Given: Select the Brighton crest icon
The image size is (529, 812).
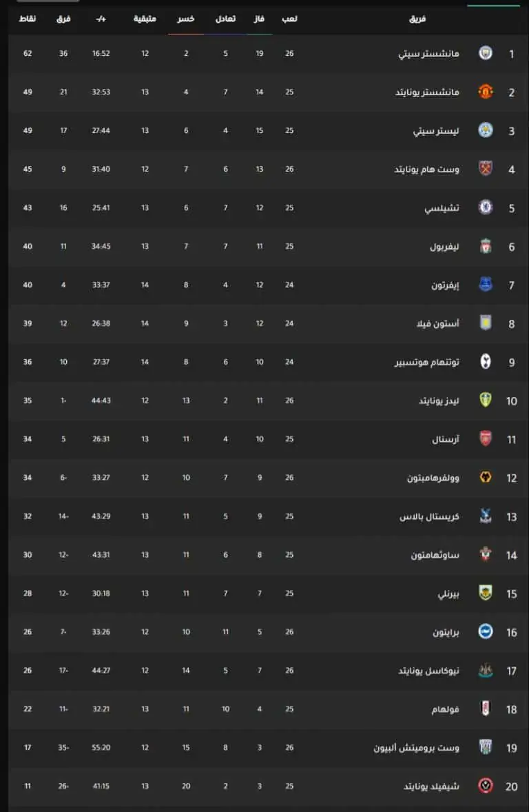Looking at the screenshot, I should click(x=486, y=632).
